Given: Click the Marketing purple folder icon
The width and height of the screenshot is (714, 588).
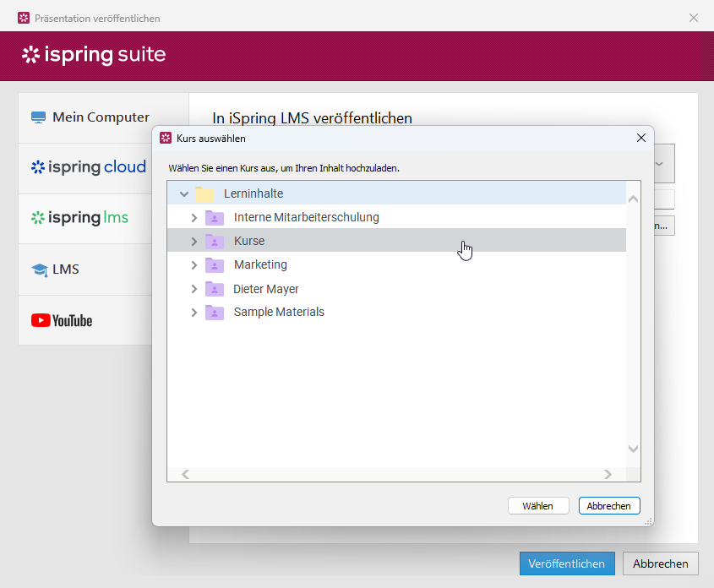Looking at the screenshot, I should [215, 265].
